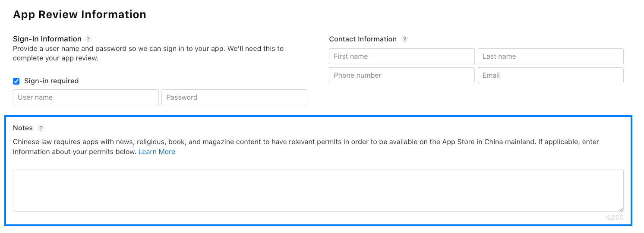This screenshot has width=644, height=233.
Task: Open the Learn More link
Action: point(157,152)
